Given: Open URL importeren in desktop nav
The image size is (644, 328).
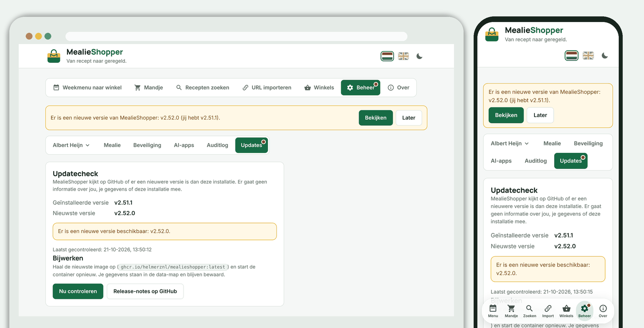Looking at the screenshot, I should pos(267,88).
